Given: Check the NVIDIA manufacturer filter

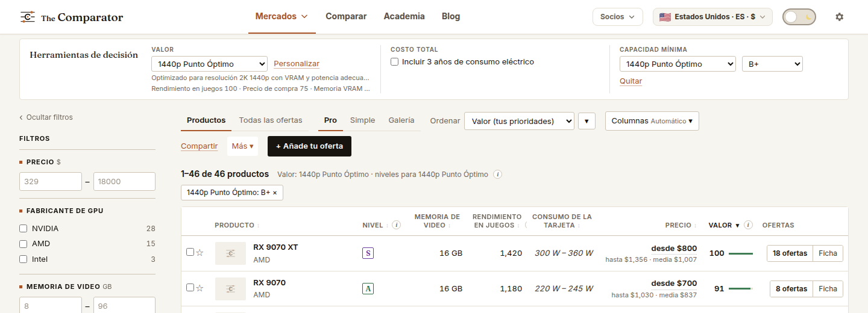Looking at the screenshot, I should pyautogui.click(x=24, y=229).
